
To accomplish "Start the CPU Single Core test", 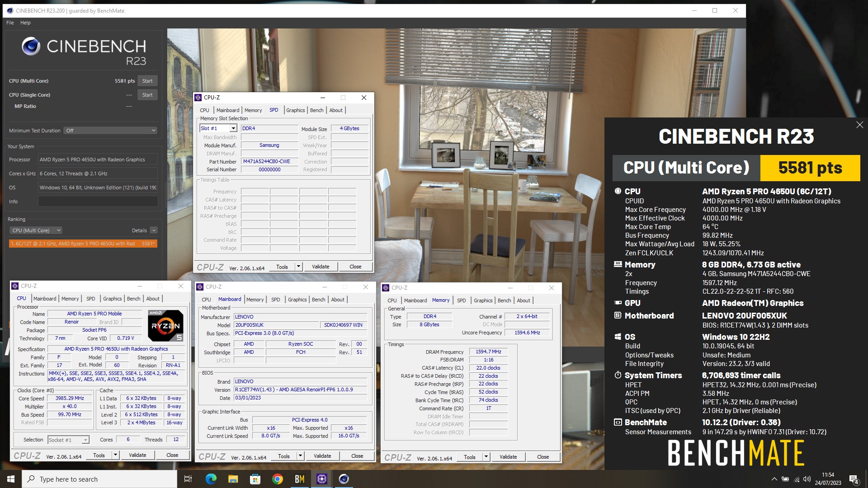I will [x=147, y=95].
